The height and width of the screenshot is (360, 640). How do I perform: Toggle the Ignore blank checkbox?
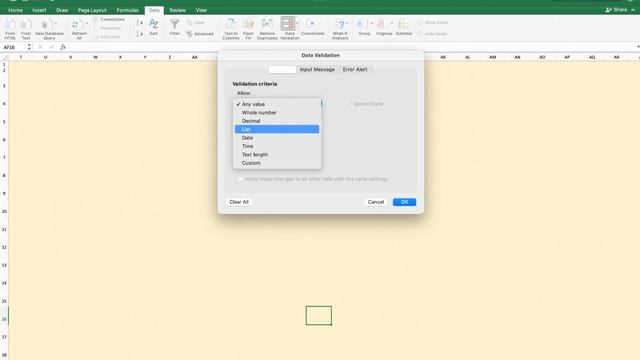tap(349, 104)
